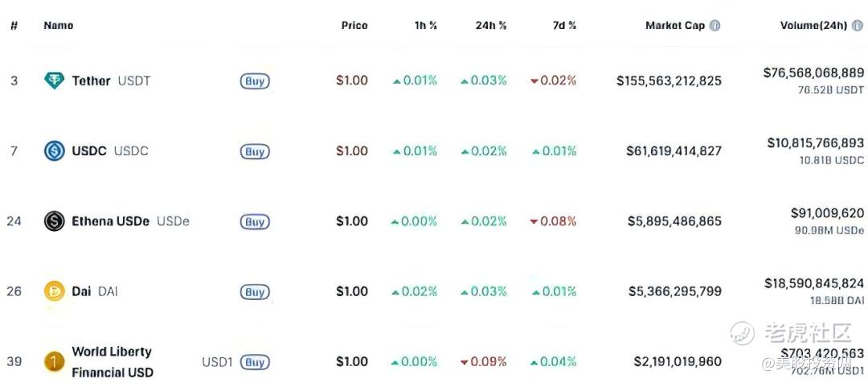
Task: Sort the table by Price column
Action: (x=354, y=26)
